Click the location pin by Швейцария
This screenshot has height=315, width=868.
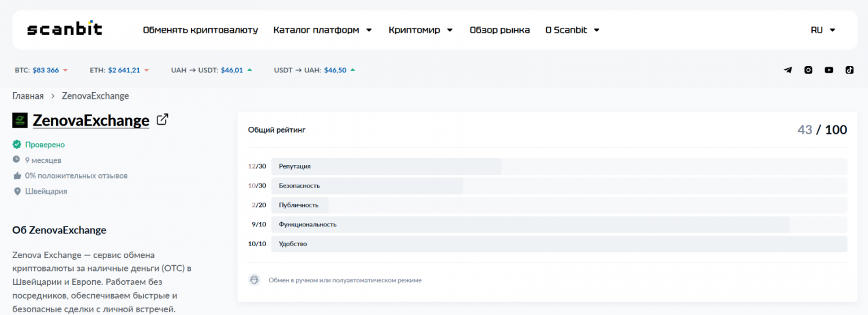pyautogui.click(x=17, y=191)
